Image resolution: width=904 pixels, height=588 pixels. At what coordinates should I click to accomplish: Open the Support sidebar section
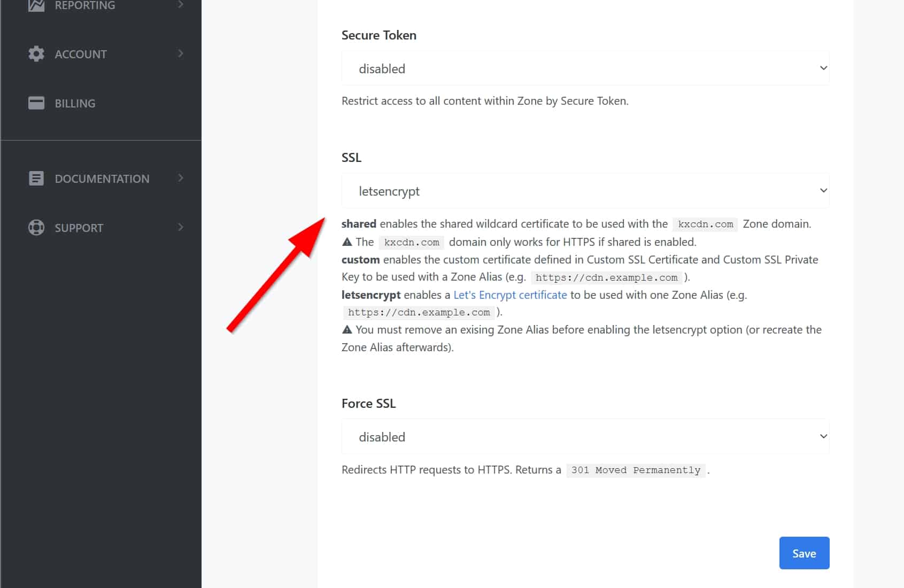click(x=79, y=228)
